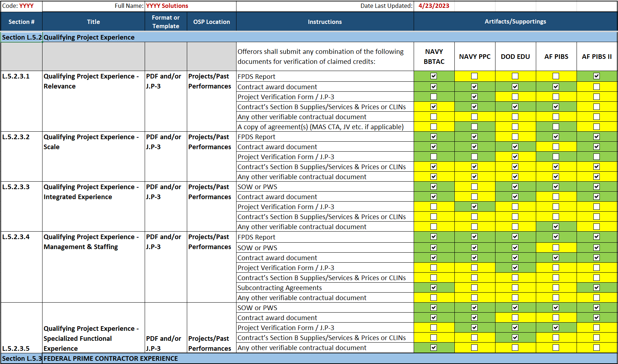Toggle AF PIBS II checkbox for Subcontracting Agreements
This screenshot has height=364, width=618.
[597, 288]
